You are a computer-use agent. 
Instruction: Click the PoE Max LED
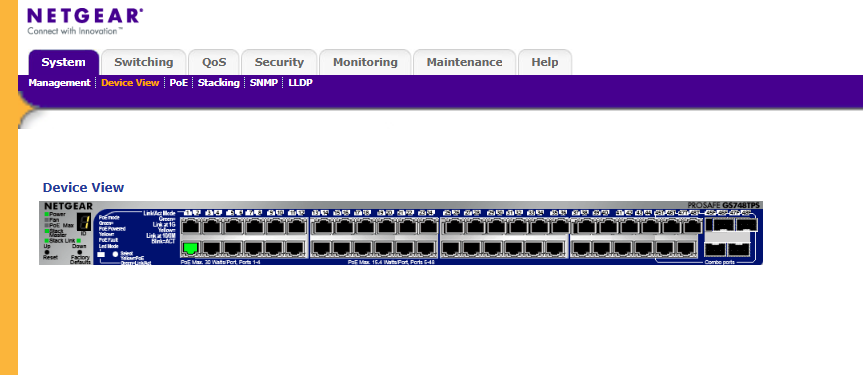(47, 225)
